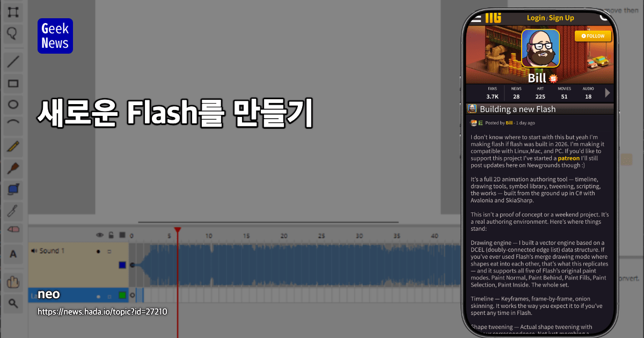Viewport: 644px width, 338px height.
Task: Pick the Line tool
Action: click(x=13, y=61)
